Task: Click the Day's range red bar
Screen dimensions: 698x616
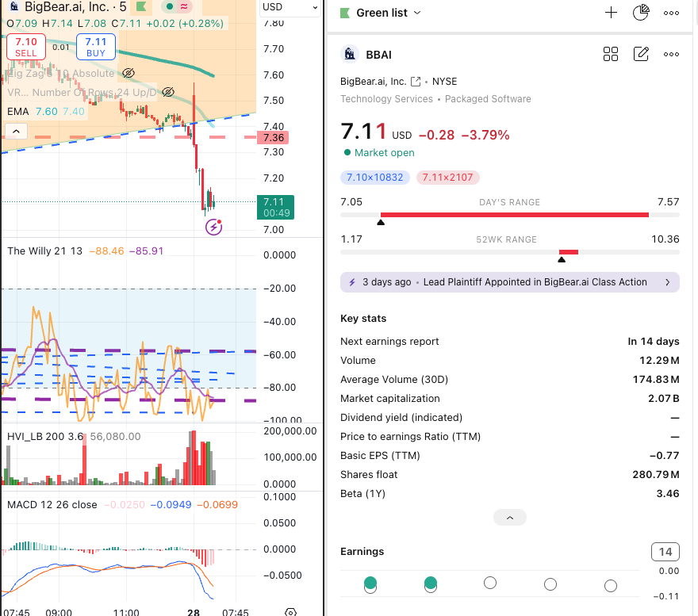Action: (515, 215)
